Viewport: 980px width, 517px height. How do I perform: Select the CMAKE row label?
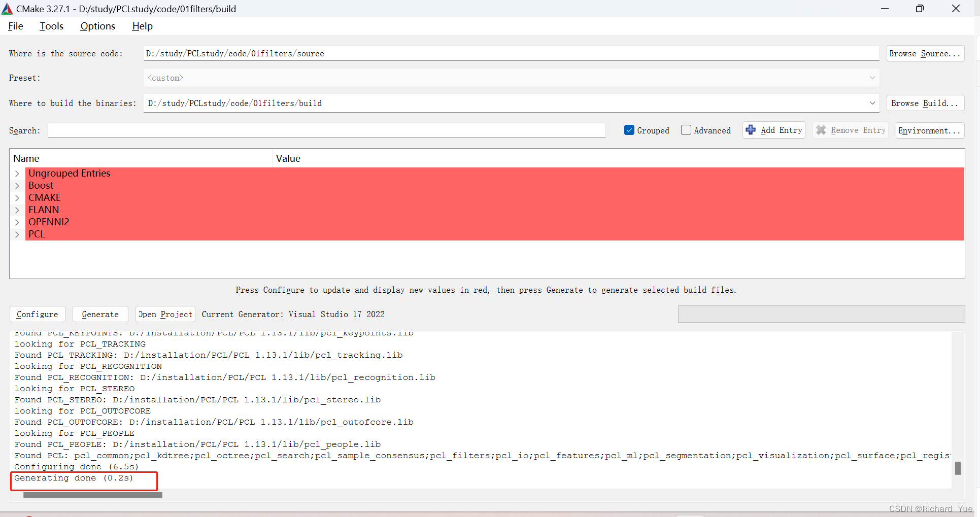click(x=44, y=198)
